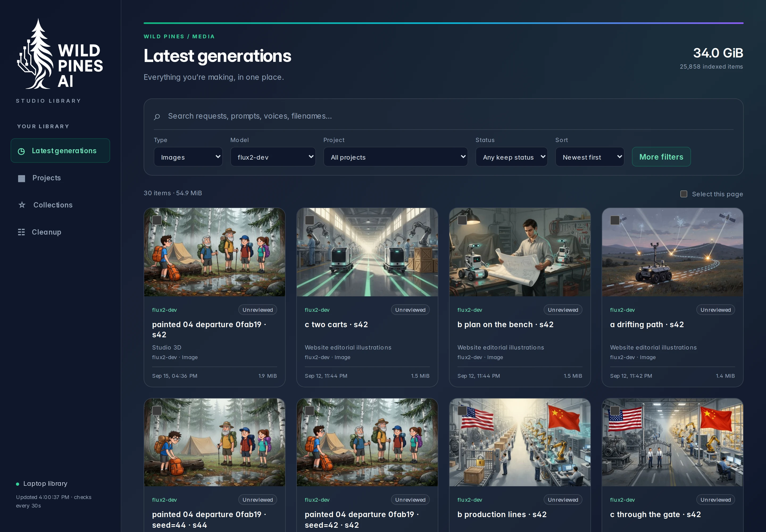The width and height of the screenshot is (766, 532).
Task: Open the Latest generations section
Action: point(60,151)
